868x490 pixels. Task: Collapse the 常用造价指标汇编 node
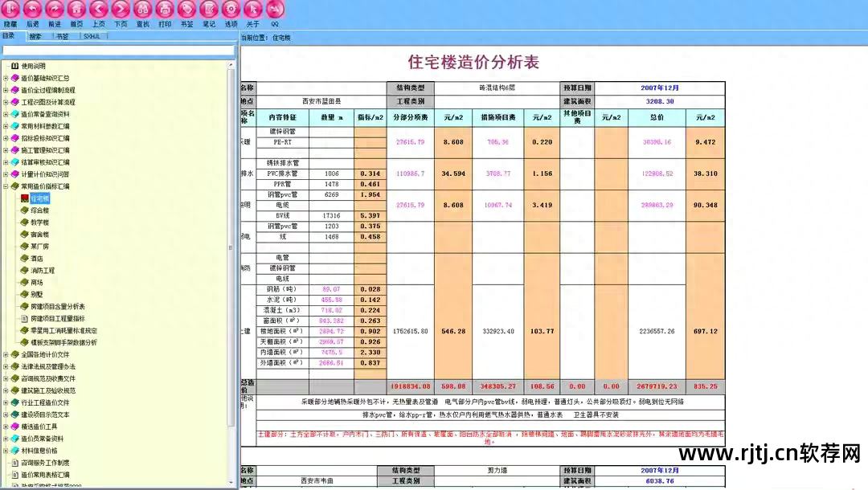[6, 186]
